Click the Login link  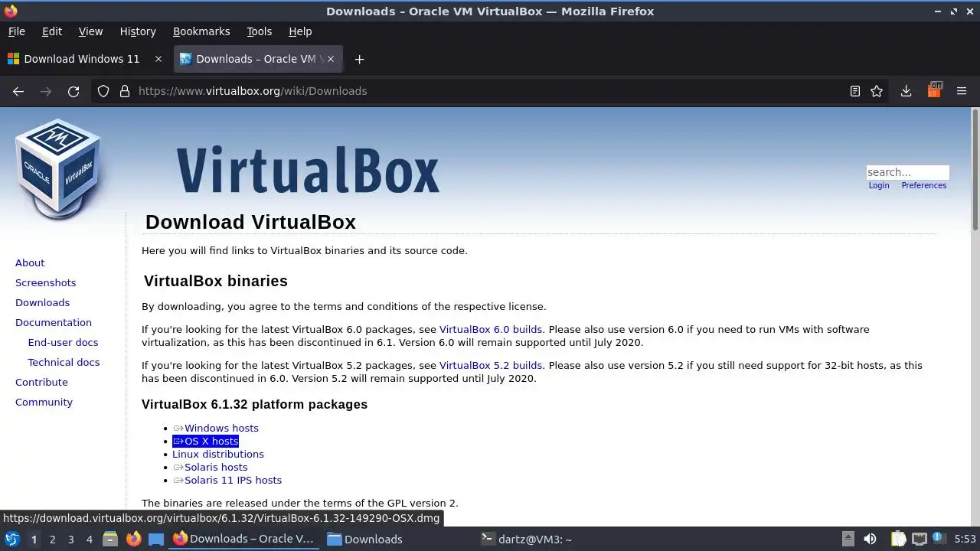coord(879,186)
